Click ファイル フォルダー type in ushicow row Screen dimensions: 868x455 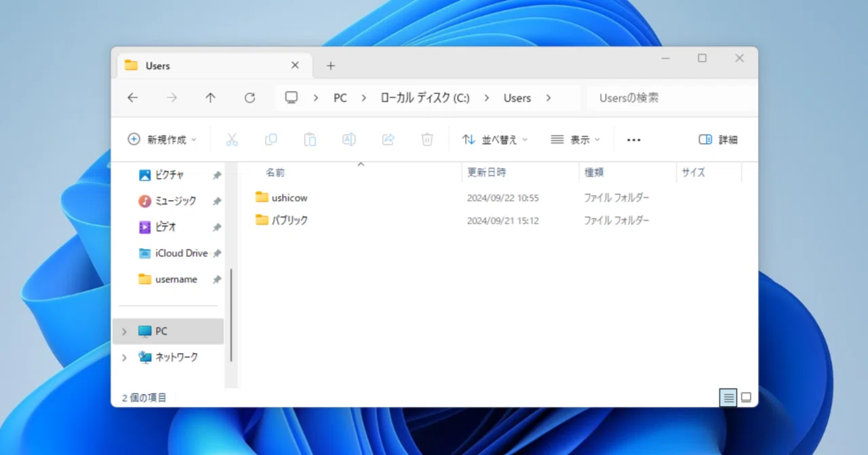[617, 198]
